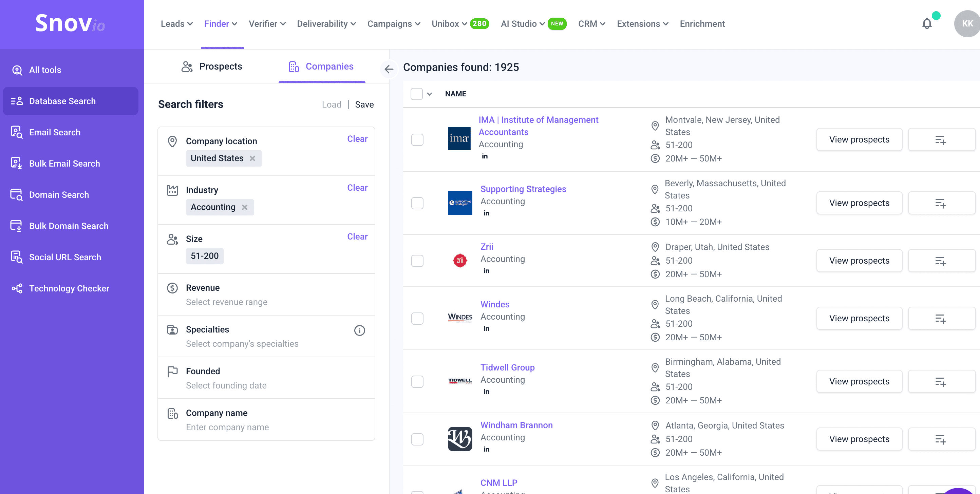This screenshot has height=494, width=980.
Task: Open All tools in sidebar
Action: [70, 70]
